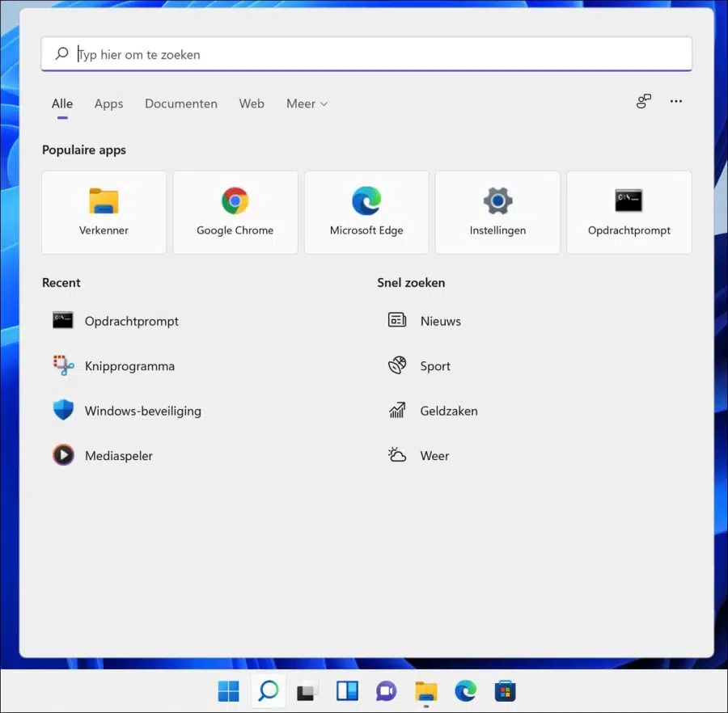Switch to the Apps tab
The height and width of the screenshot is (713, 728).
[108, 103]
